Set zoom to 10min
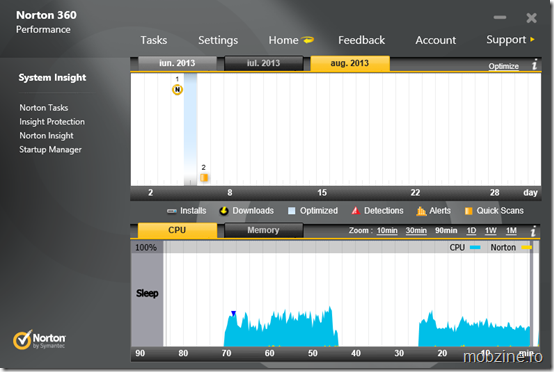The width and height of the screenshot is (554, 372). (x=387, y=231)
